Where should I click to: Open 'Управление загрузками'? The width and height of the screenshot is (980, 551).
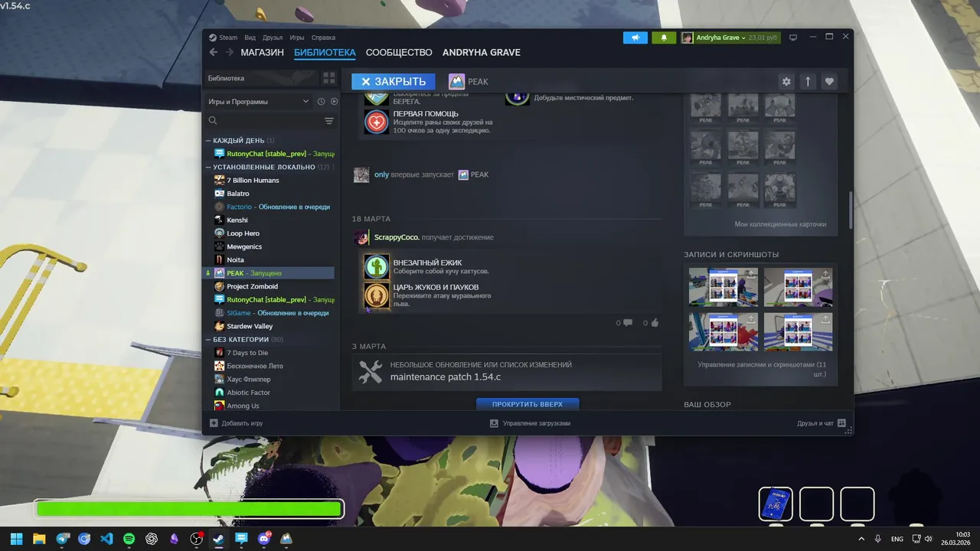coord(530,423)
